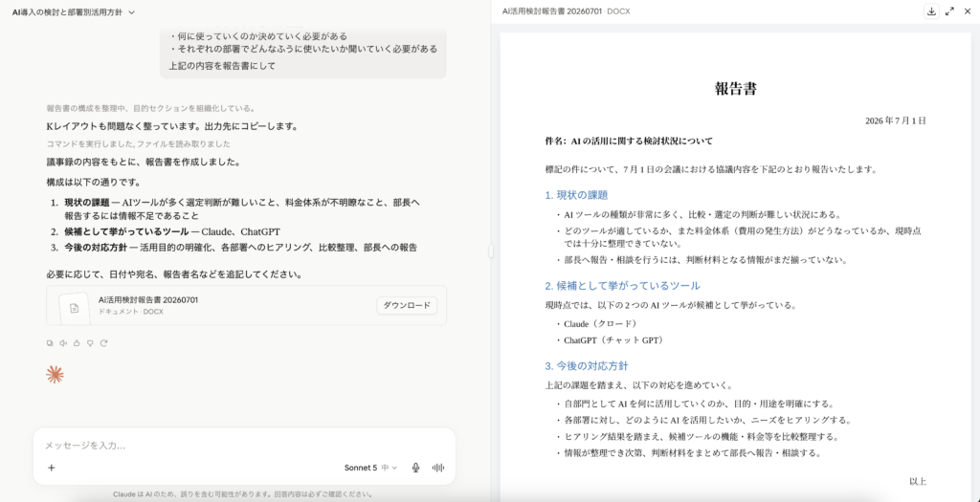Open the chat title dropdown menu
This screenshot has height=502, width=980.
click(73, 11)
